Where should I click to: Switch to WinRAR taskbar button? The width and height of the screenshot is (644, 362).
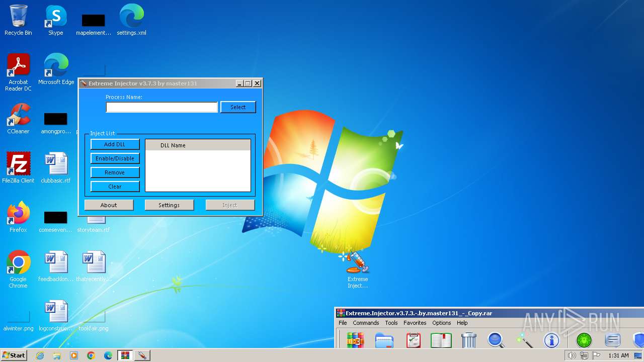(125, 355)
